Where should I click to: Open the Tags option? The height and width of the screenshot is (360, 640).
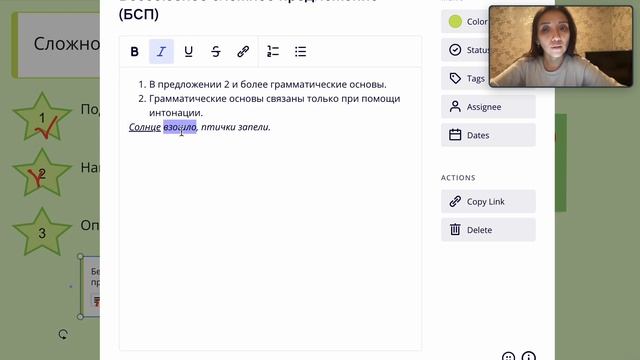(x=465, y=78)
